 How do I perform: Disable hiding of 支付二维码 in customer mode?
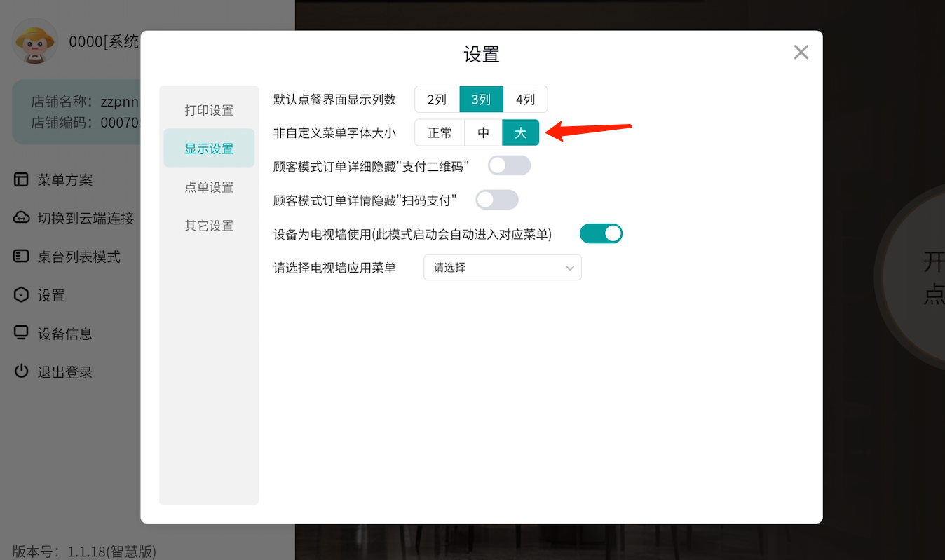[509, 165]
